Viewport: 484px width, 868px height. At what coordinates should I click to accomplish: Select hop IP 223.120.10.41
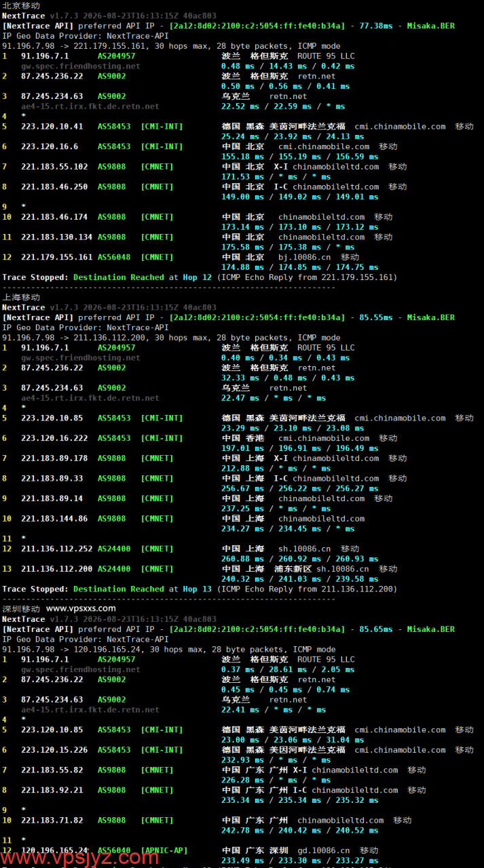(x=52, y=126)
